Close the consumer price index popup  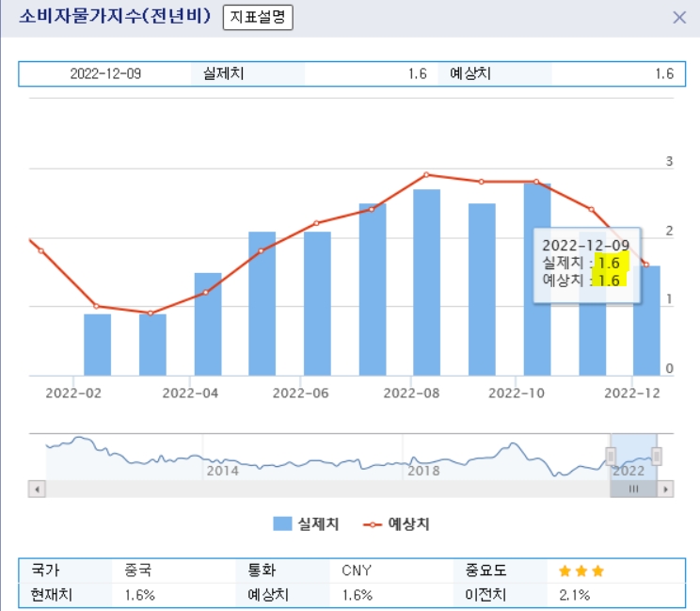click(x=679, y=18)
